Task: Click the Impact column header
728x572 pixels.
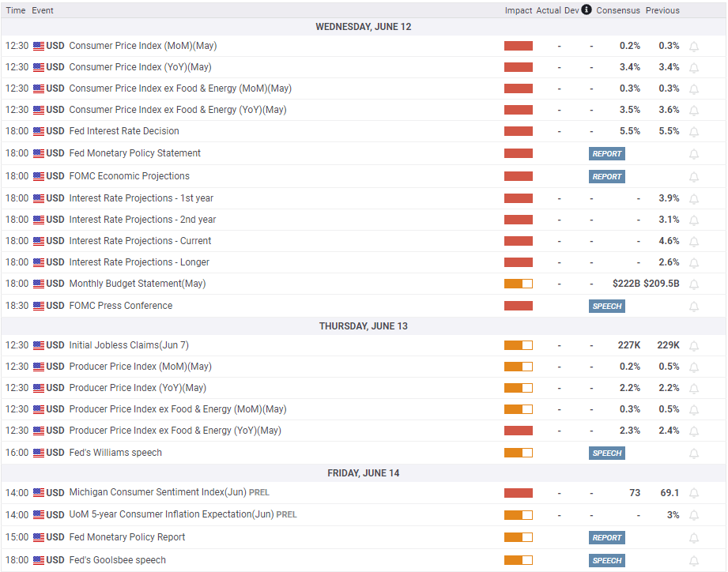Action: pyautogui.click(x=518, y=10)
